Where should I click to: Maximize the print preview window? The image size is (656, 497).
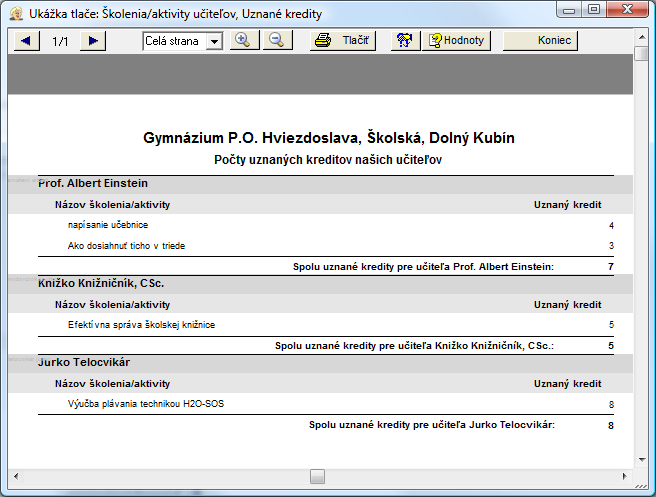(594, 10)
